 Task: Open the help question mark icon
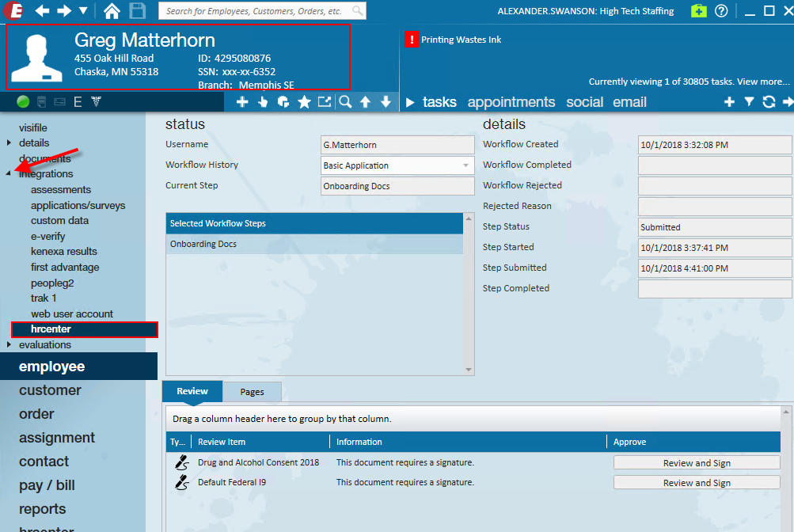click(721, 11)
